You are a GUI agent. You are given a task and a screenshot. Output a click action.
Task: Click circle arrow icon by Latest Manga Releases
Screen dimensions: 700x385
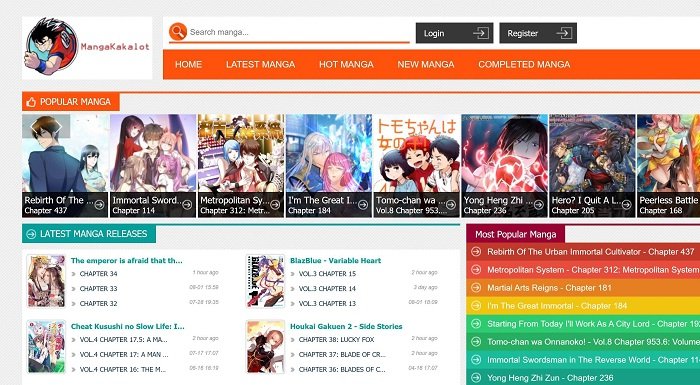click(x=31, y=234)
